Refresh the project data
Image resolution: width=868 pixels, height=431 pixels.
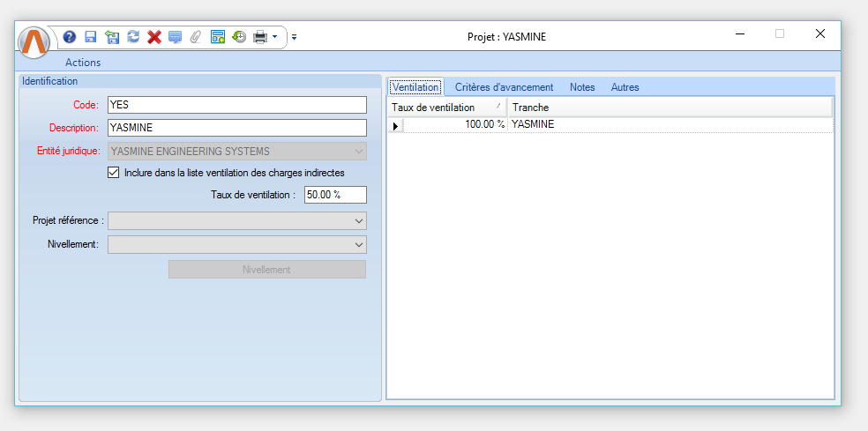133,37
